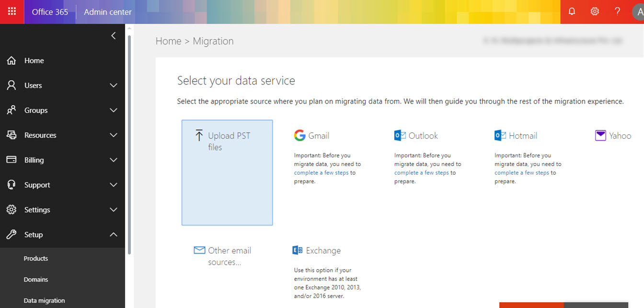Open the Groups menu label
Viewport: 644px width, 308px height.
click(x=36, y=110)
